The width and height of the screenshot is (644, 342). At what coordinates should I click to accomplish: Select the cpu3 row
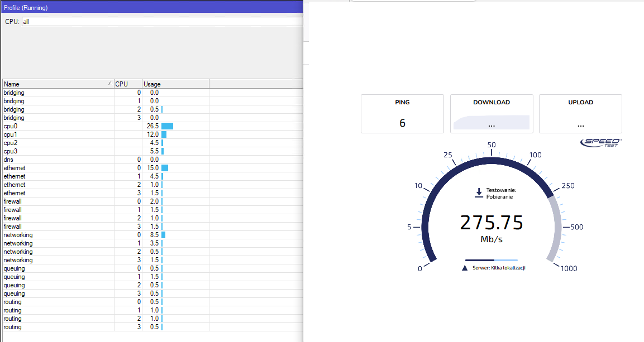(x=153, y=151)
